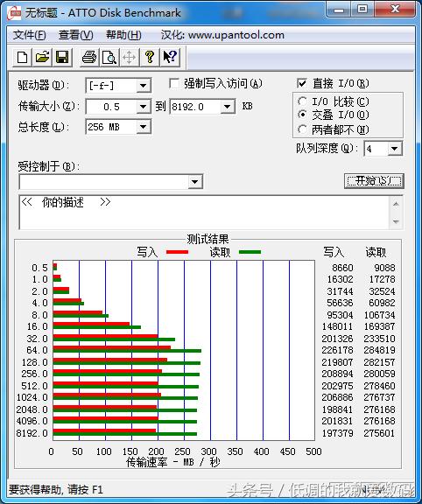
Task: Open the 查看(V) menu
Action: [x=76, y=35]
